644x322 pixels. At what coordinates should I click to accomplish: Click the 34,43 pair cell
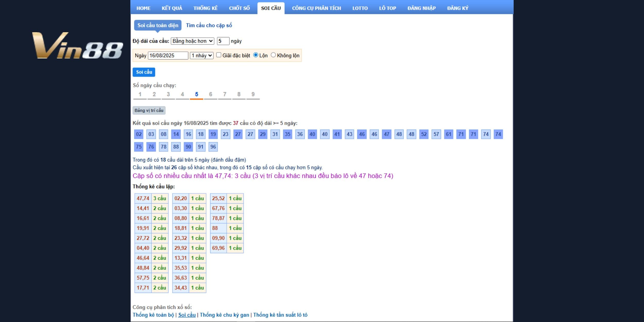point(181,288)
